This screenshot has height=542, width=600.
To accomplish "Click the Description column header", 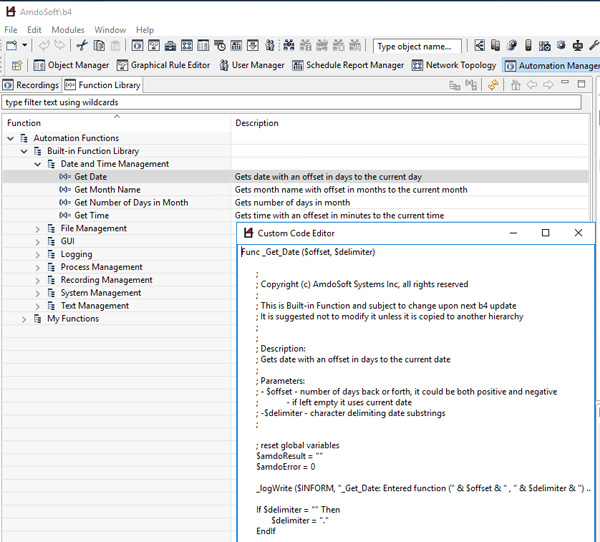I will 410,123.
